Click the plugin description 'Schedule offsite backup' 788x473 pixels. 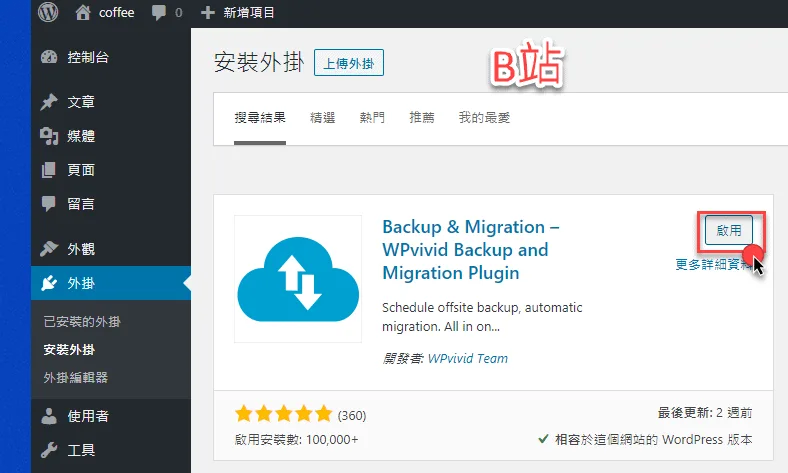click(482, 317)
